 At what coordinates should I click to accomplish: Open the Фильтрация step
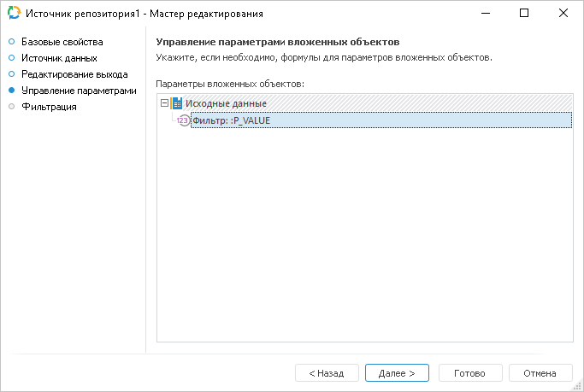tap(49, 107)
